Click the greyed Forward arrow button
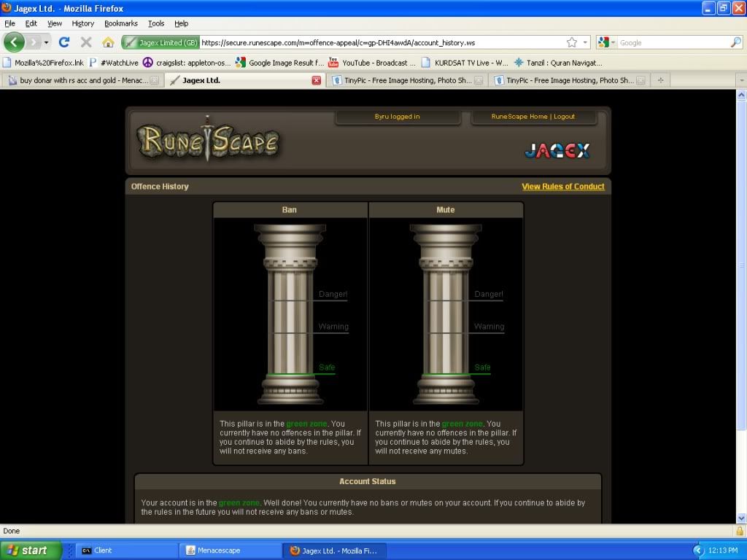 pyautogui.click(x=33, y=42)
